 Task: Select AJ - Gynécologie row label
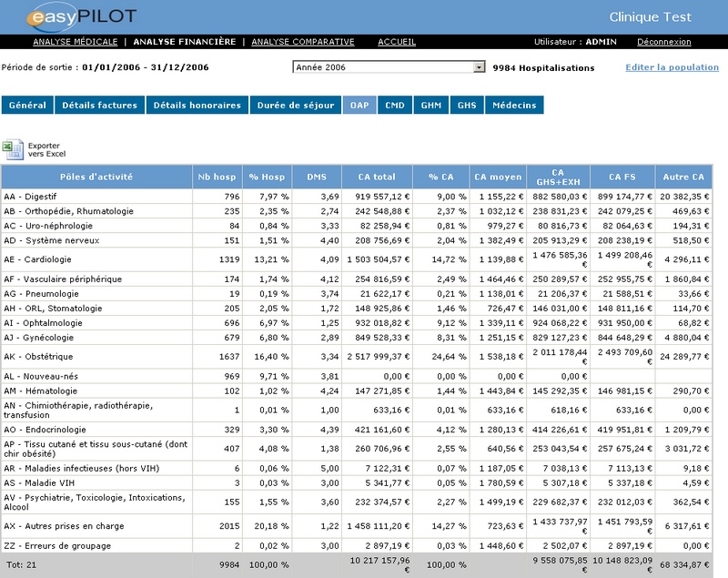pyautogui.click(x=39, y=338)
